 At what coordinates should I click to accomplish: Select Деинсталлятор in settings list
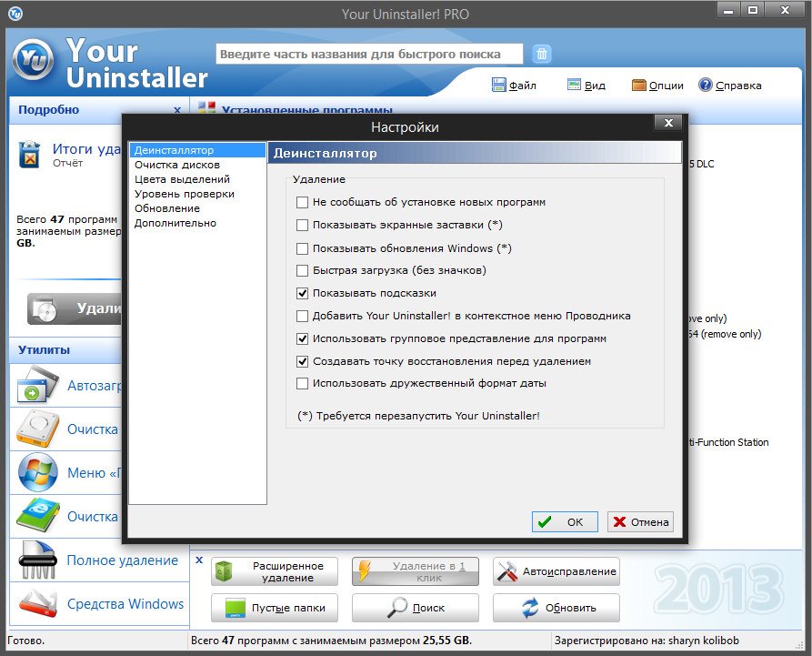click(197, 150)
